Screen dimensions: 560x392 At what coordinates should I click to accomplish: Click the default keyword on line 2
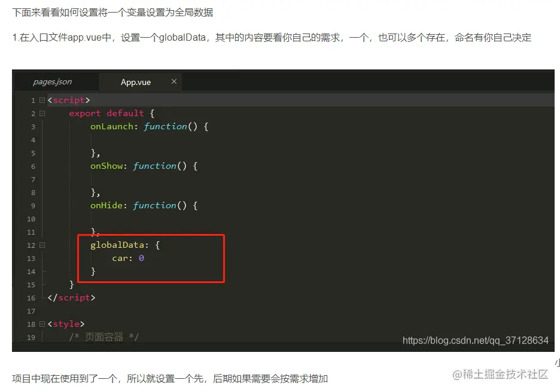coord(125,113)
